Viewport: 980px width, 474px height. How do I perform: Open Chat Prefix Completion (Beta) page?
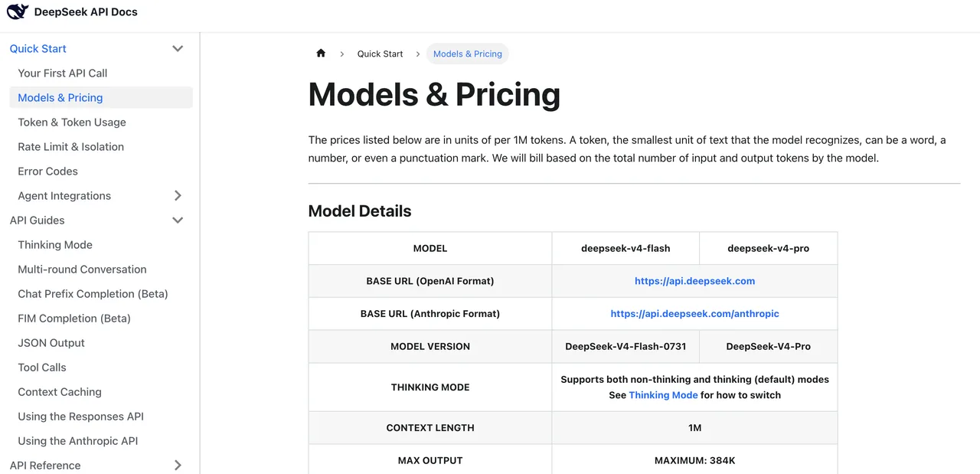93,294
